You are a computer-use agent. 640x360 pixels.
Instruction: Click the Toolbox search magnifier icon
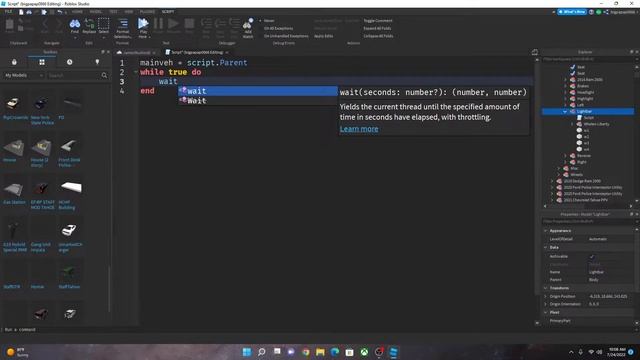click(104, 76)
